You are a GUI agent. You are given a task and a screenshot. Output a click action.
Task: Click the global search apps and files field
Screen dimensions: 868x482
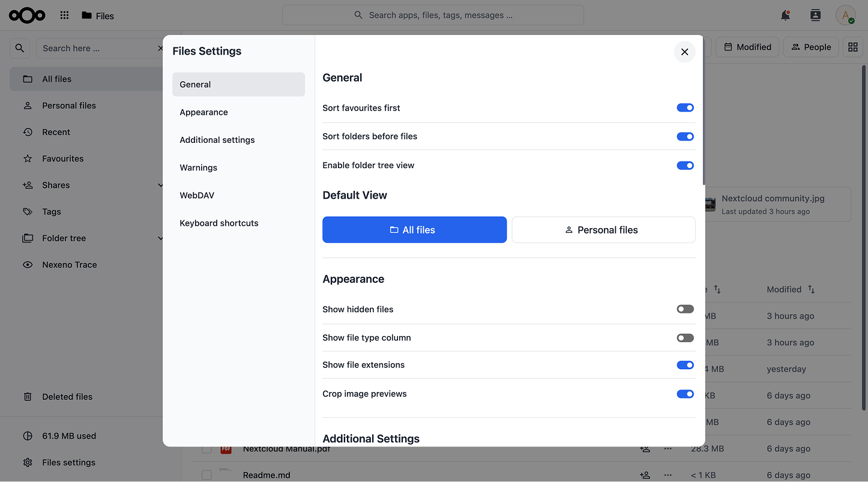pyautogui.click(x=433, y=15)
